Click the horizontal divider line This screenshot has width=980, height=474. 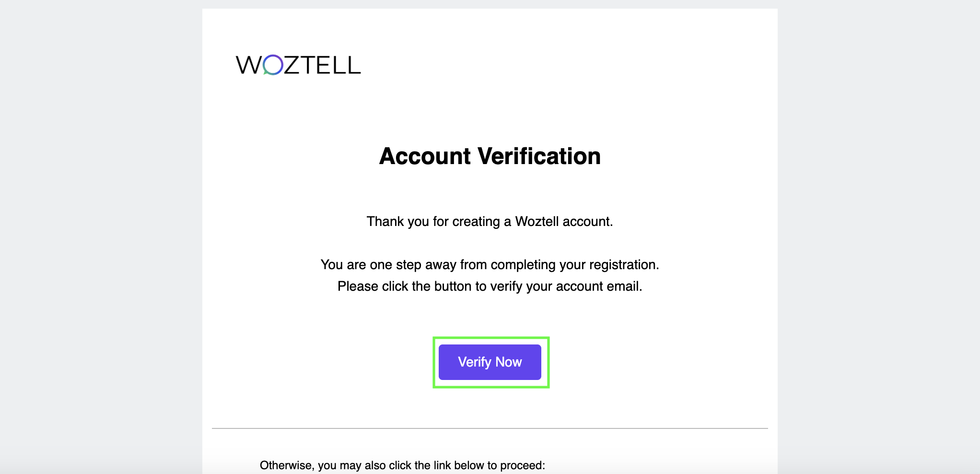click(x=490, y=428)
